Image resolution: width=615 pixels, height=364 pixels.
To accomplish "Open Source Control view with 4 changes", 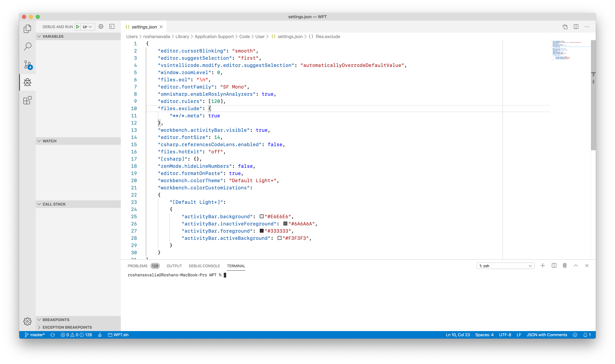I will (x=27, y=65).
